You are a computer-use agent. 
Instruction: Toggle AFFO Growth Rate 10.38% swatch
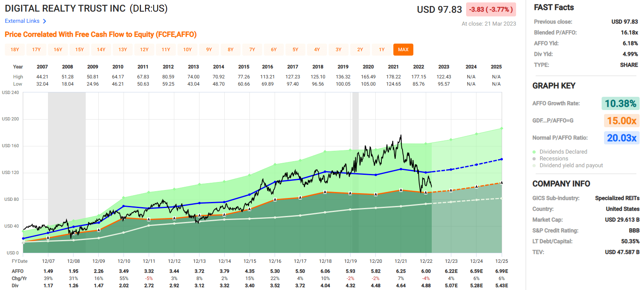(620, 104)
